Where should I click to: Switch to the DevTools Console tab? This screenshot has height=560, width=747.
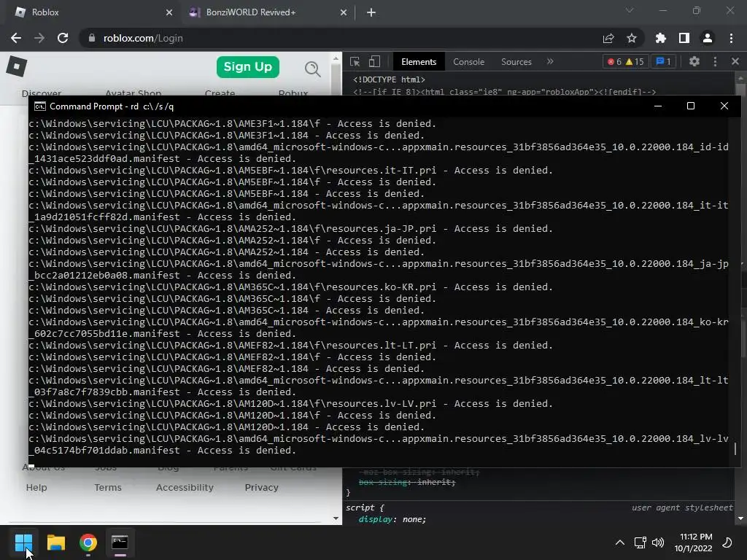pyautogui.click(x=469, y=62)
